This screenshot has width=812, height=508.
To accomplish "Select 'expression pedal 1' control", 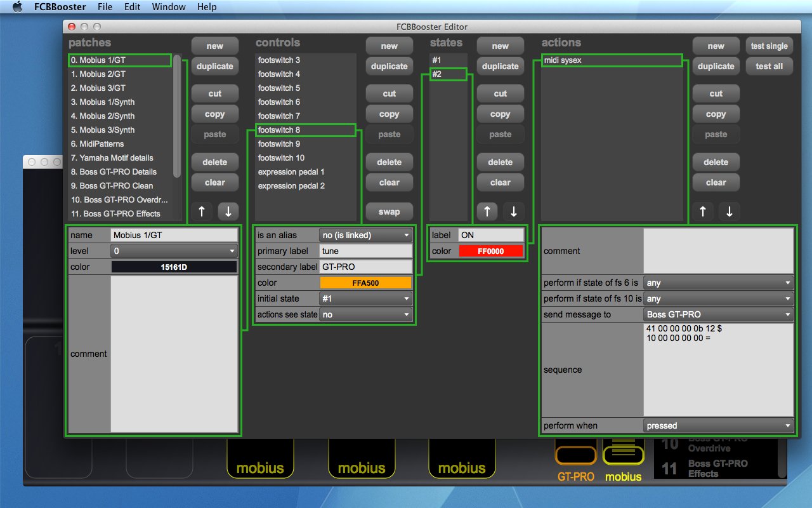I will (x=306, y=172).
